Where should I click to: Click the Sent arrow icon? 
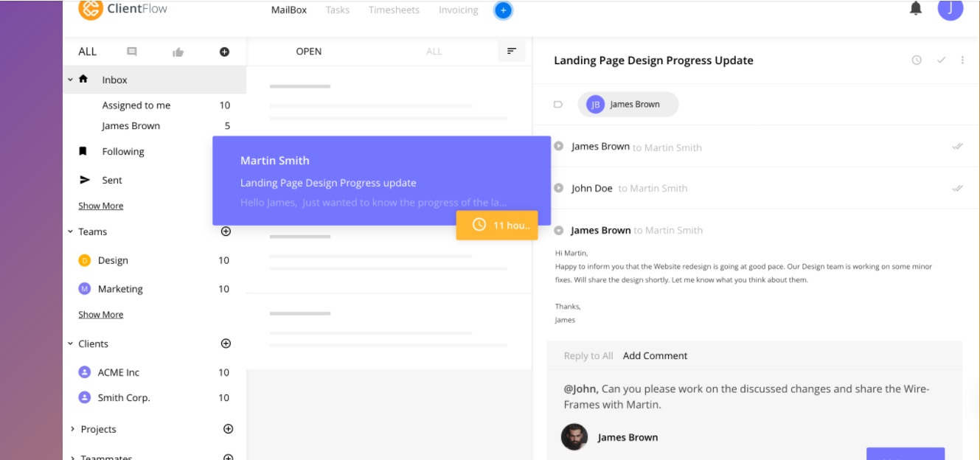click(85, 180)
